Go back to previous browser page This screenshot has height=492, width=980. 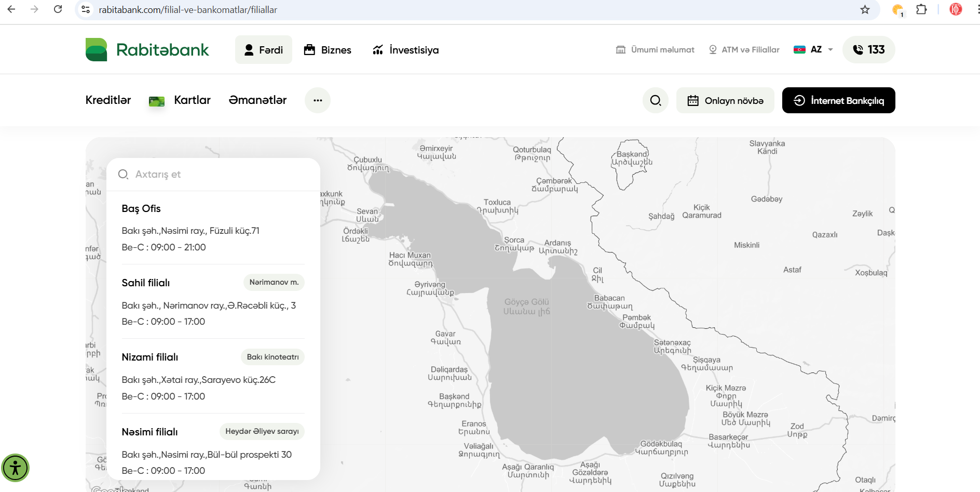tap(11, 9)
